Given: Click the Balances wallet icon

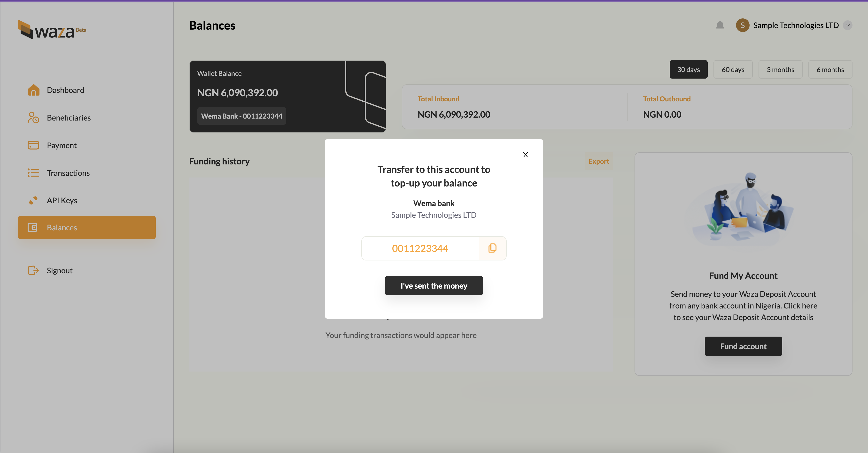Looking at the screenshot, I should pyautogui.click(x=33, y=228).
